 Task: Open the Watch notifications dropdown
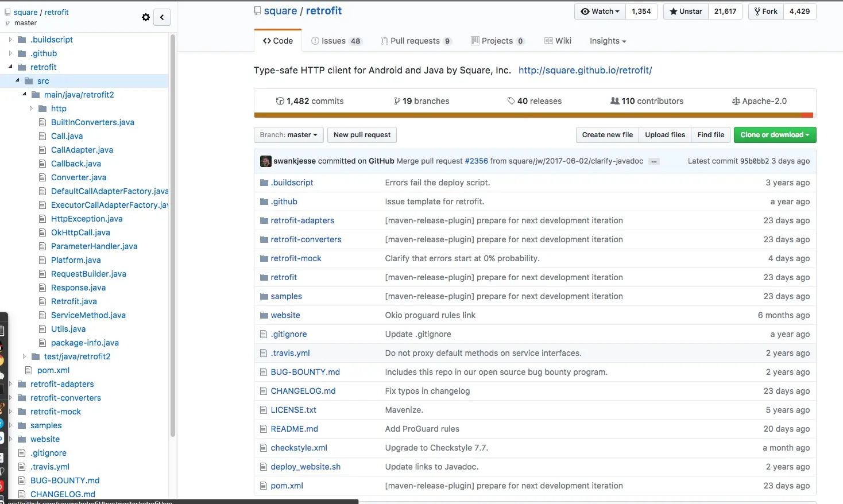pos(600,11)
